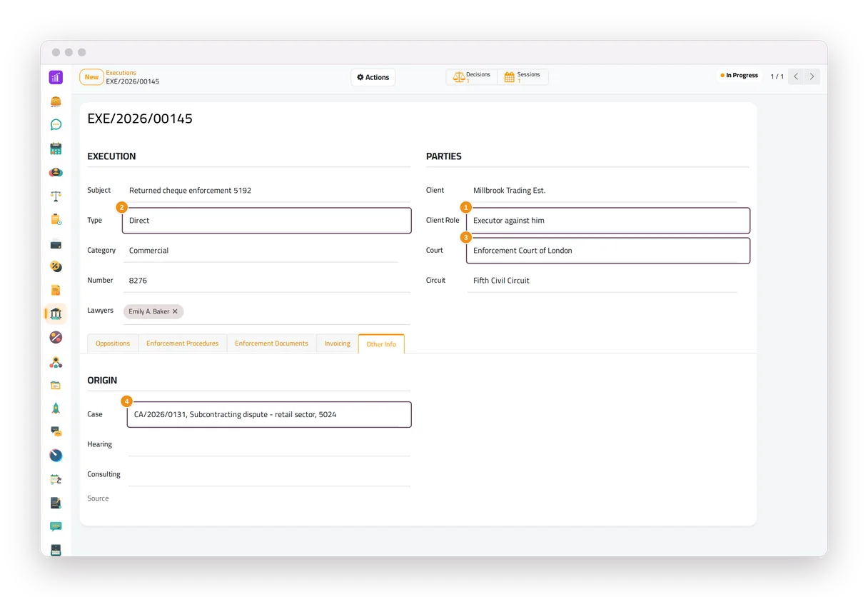Open the Case field under Origin
The height and width of the screenshot is (597, 868).
(269, 415)
